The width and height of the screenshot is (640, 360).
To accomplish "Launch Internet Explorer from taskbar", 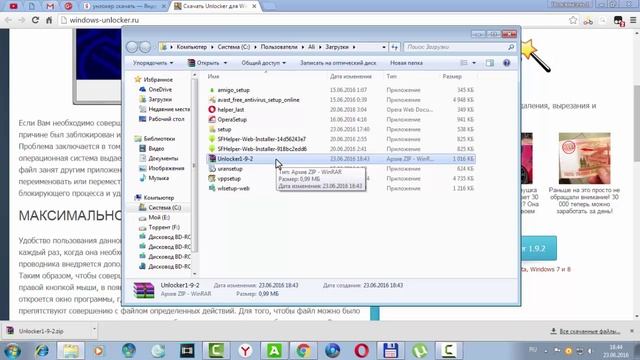I will 42,351.
